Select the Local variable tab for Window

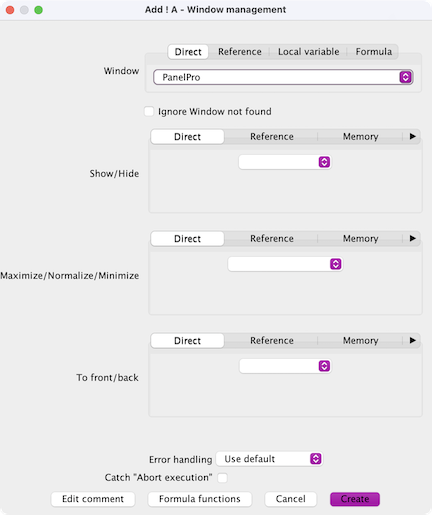click(309, 52)
